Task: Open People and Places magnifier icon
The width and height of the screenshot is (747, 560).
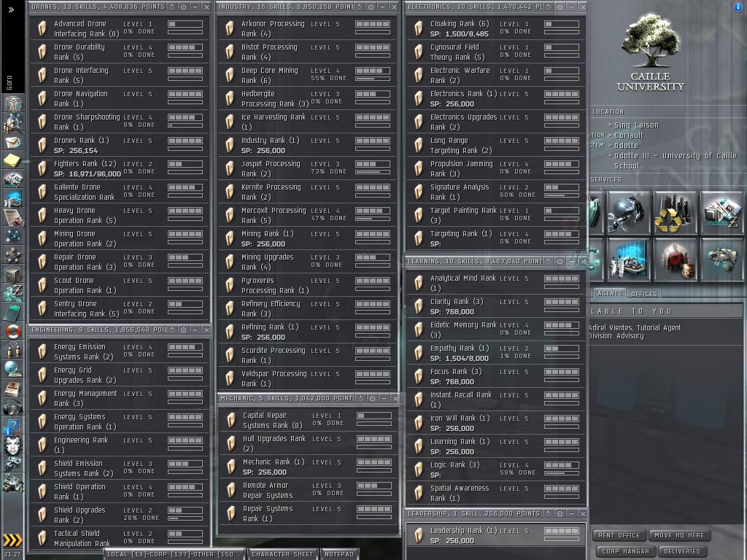Action: (x=13, y=123)
